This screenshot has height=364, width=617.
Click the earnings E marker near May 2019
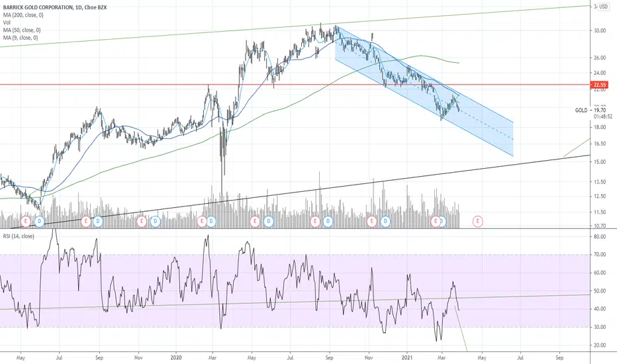pos(26,222)
